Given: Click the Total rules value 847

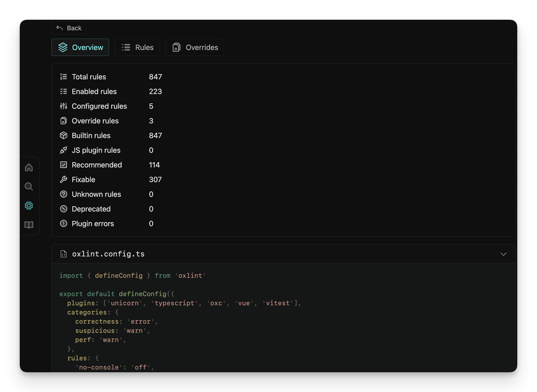Looking at the screenshot, I should point(155,77).
